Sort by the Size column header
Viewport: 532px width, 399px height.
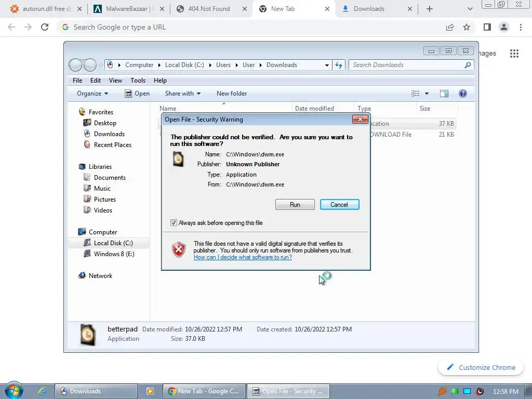(x=436, y=108)
